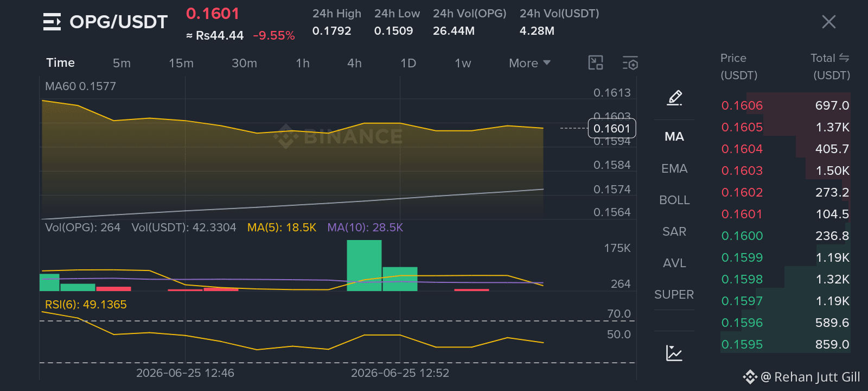Toggle the Total swap arrows icon
868x391 pixels.
click(x=844, y=58)
